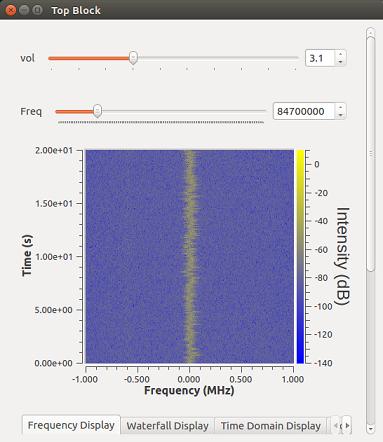The image size is (383, 442).
Task: Click the Top Block title text
Action: click(76, 10)
